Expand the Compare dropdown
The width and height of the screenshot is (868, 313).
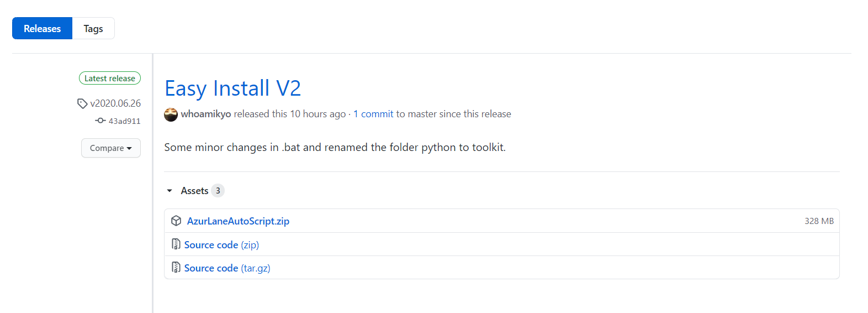pyautogui.click(x=110, y=148)
